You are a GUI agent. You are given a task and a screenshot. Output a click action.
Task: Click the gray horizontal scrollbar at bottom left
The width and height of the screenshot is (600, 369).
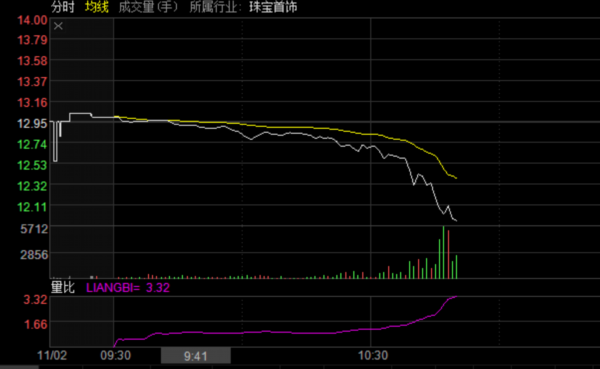tap(19, 367)
